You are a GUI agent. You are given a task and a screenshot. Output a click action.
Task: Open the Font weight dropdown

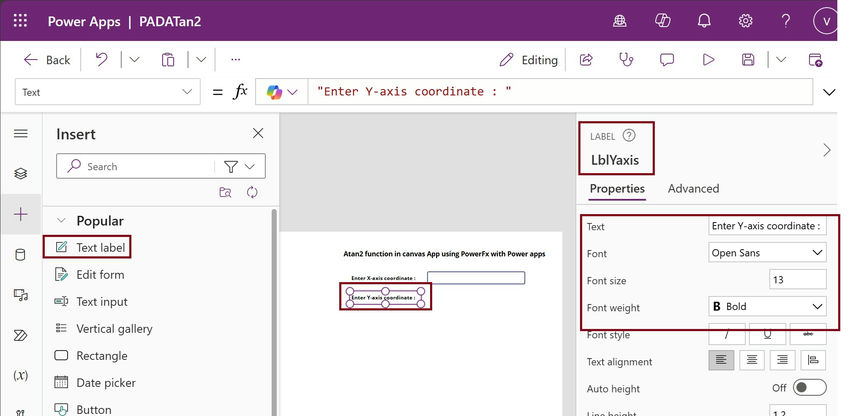[x=767, y=306]
